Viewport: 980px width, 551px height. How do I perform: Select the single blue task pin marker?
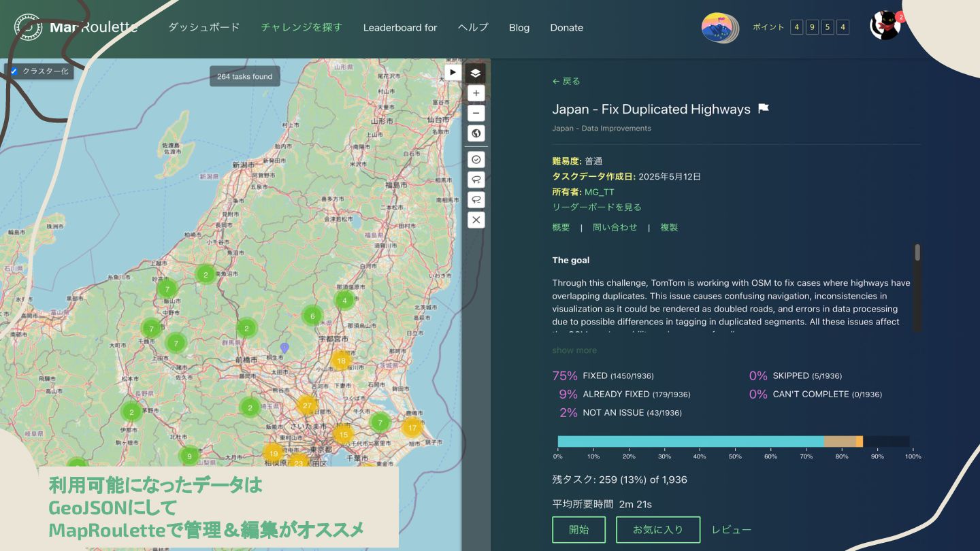click(284, 348)
